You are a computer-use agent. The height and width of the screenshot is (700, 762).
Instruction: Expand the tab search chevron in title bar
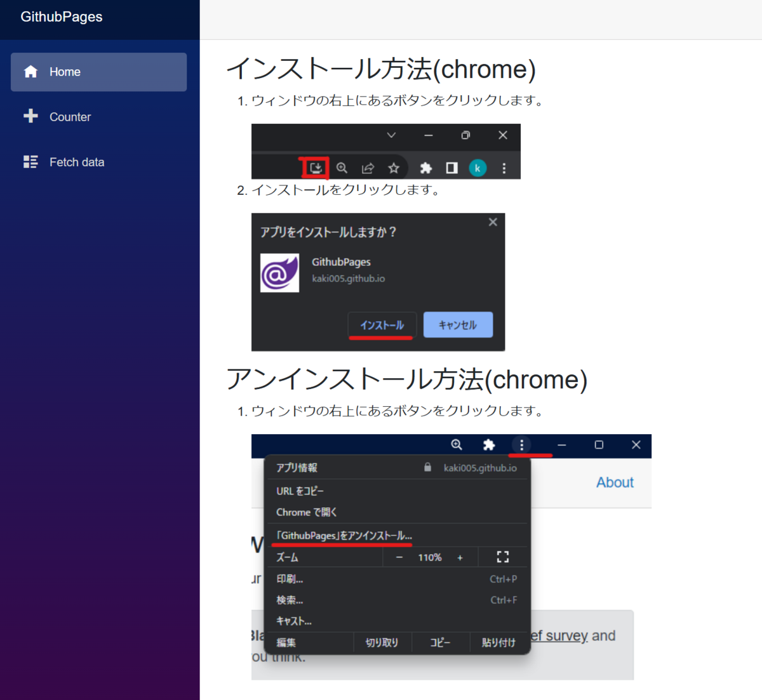point(391,135)
